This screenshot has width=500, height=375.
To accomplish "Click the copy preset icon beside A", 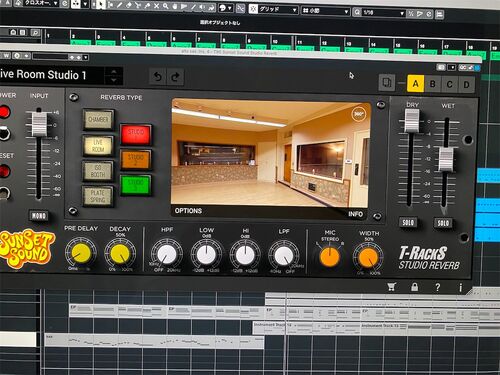I will click(x=387, y=83).
